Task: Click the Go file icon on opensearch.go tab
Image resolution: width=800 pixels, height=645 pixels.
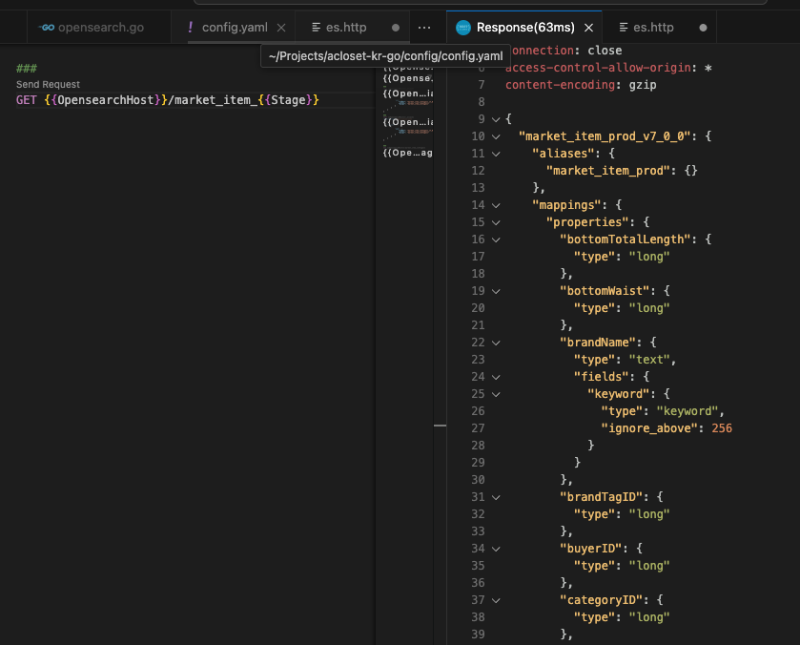Action: [x=45, y=28]
